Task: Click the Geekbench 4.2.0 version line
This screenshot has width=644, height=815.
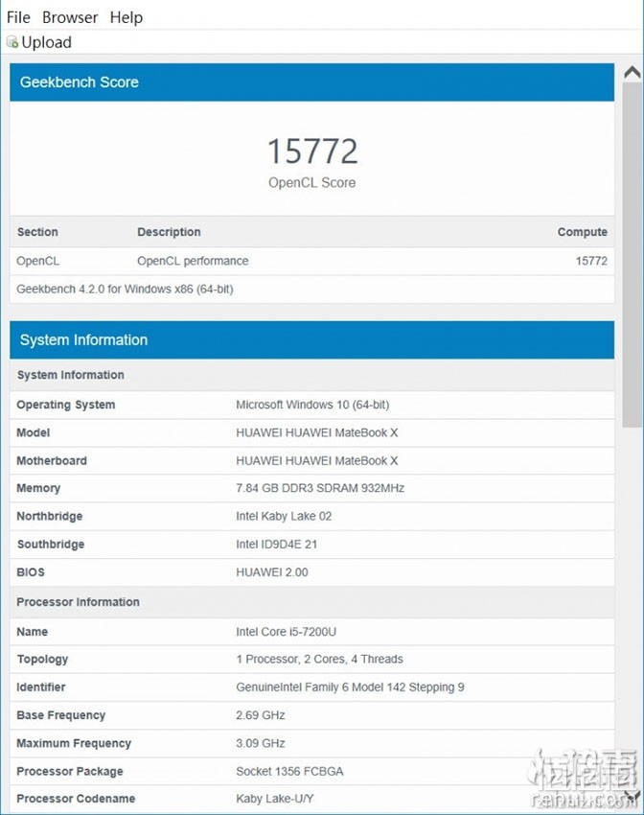Action: 125,289
